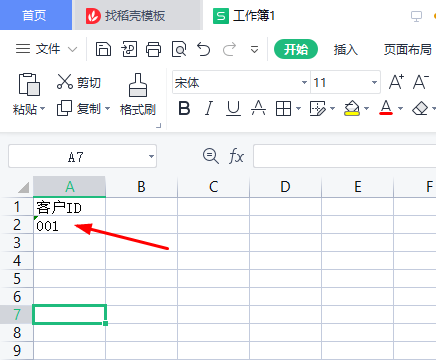Image resolution: width=436 pixels, height=360 pixels.
Task: Click into the formula bar
Action: pyautogui.click(x=345, y=156)
